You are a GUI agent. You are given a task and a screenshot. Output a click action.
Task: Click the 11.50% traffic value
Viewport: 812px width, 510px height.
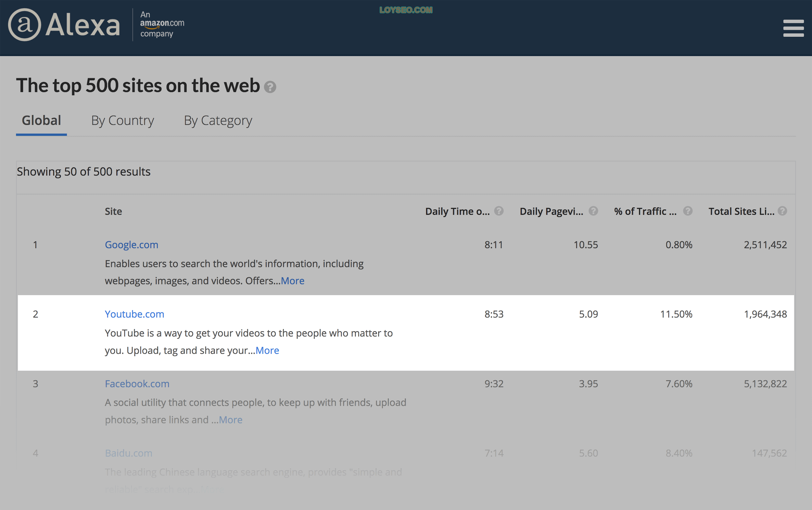pos(676,314)
